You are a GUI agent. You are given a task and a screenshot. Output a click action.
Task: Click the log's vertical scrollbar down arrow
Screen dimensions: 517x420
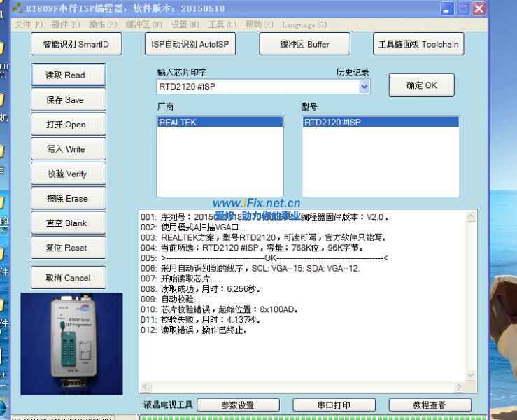[x=470, y=375]
